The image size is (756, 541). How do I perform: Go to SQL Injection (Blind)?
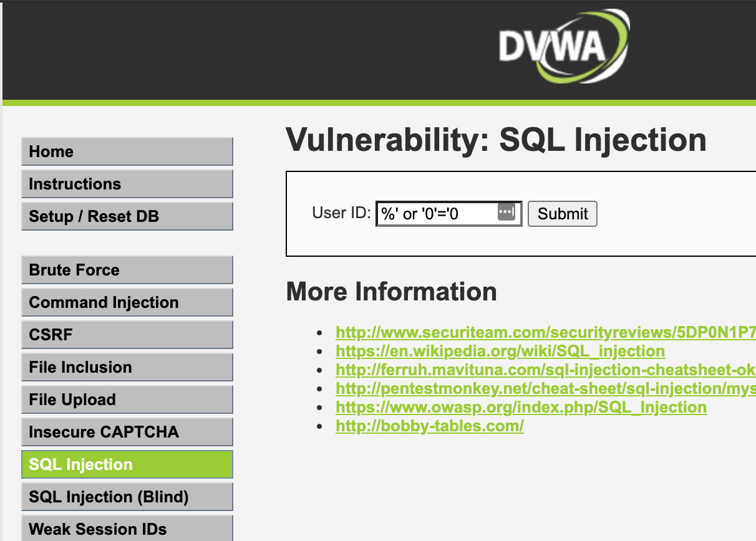tap(127, 497)
